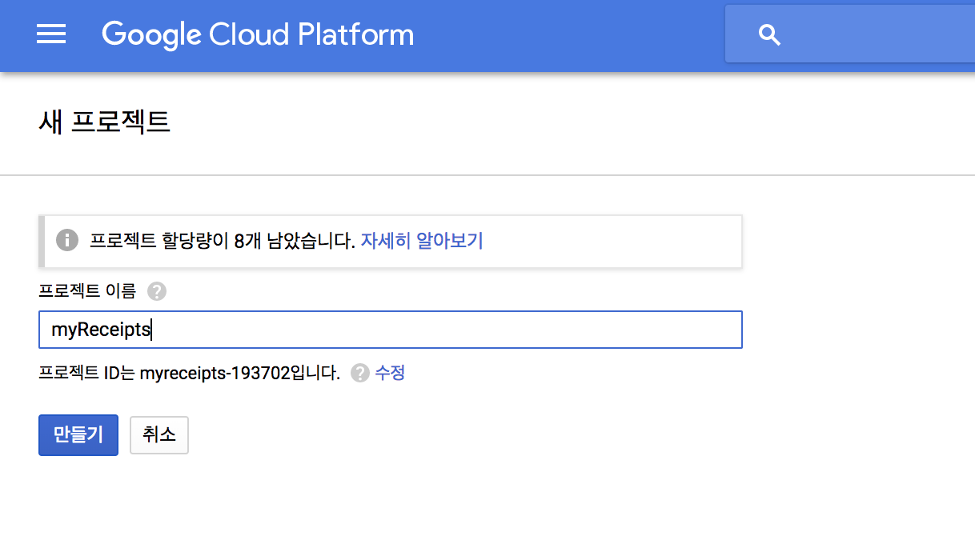Click the search magnifier icon
975x560 pixels.
tap(769, 34)
